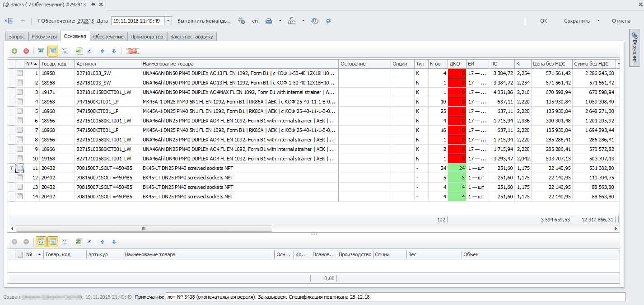Click the Отмена button
The width and height of the screenshot is (644, 305).
pyautogui.click(x=621, y=21)
